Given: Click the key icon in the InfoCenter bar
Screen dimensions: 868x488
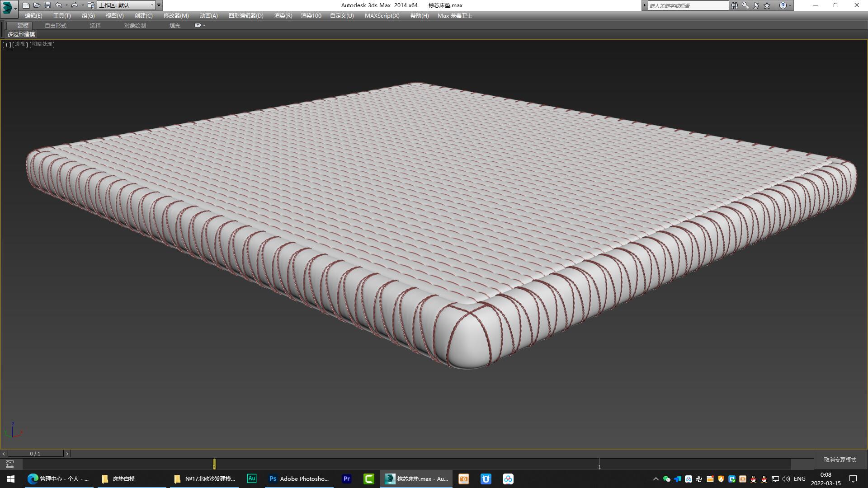Looking at the screenshot, I should (x=746, y=5).
